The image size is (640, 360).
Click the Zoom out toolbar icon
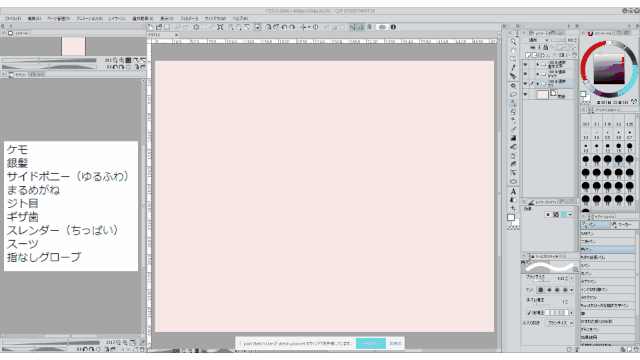pos(239,27)
